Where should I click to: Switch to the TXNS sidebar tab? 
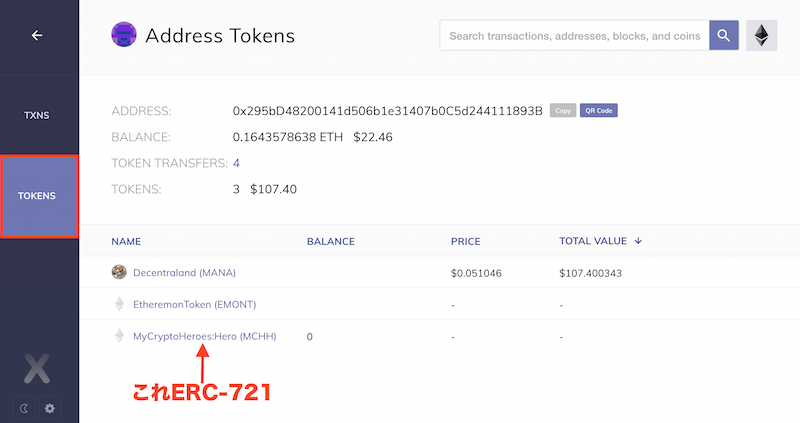click(37, 115)
